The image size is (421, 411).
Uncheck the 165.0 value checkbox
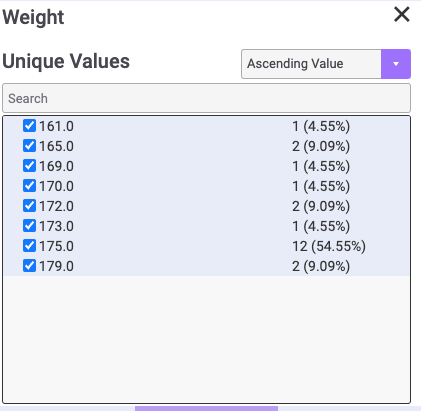tap(29, 146)
